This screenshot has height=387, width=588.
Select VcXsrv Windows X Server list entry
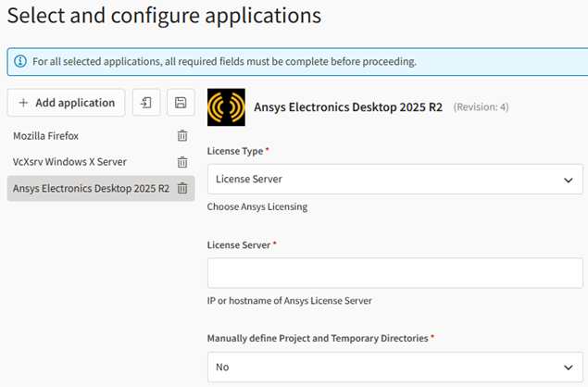click(69, 162)
